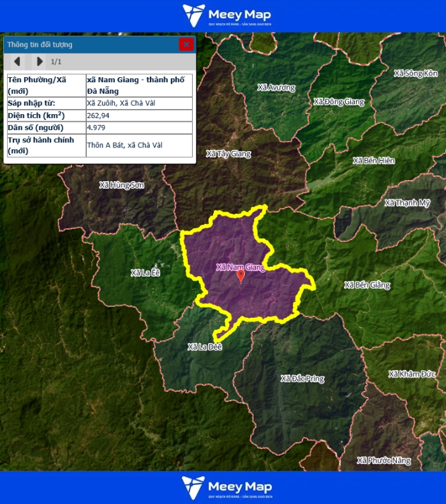Click the Xã La Dêê map label

[x=205, y=347]
